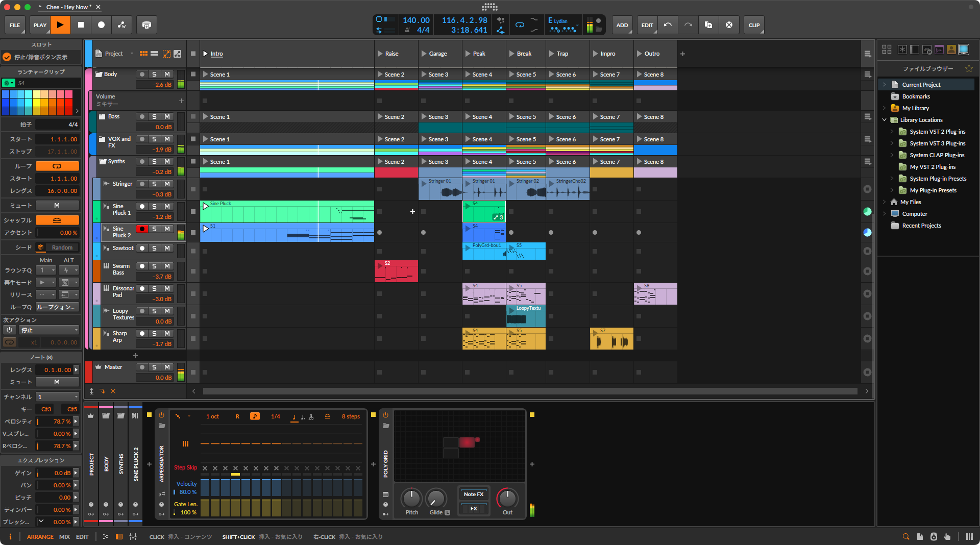Screen dimensions: 980x545
Task: Expand the My Library folder
Action: (x=885, y=108)
